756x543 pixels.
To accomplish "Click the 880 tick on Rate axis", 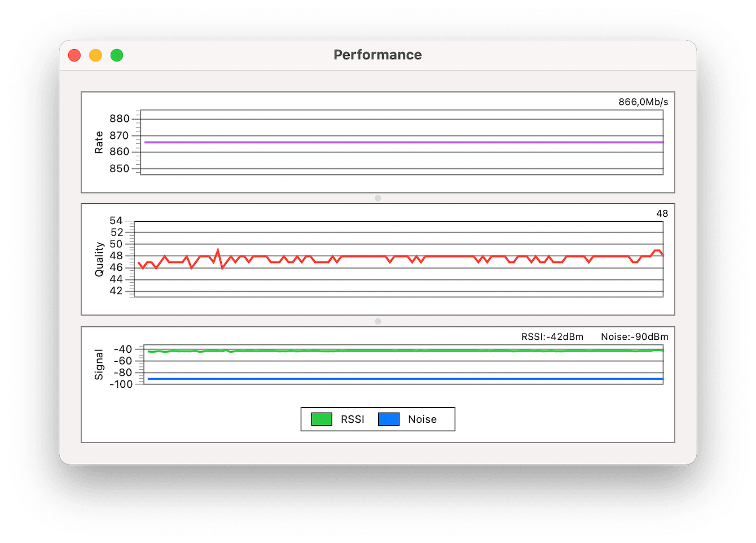I will (120, 119).
